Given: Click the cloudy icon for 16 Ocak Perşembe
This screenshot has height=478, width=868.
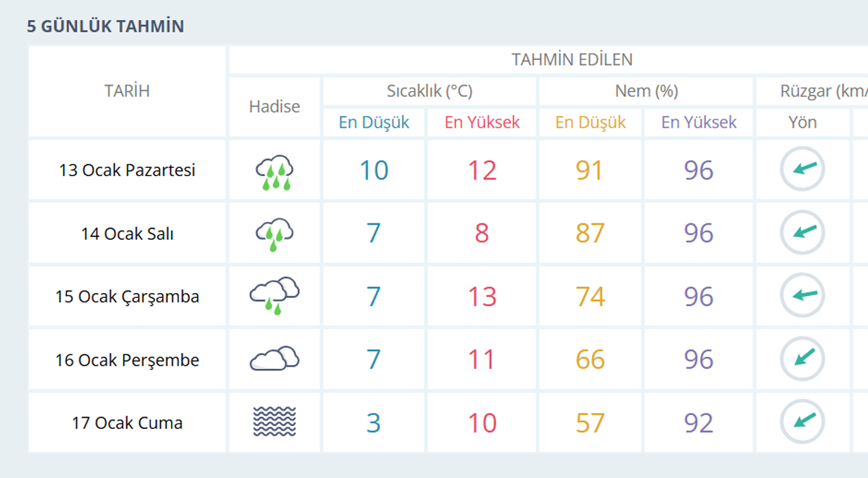Looking at the screenshot, I should pyautogui.click(x=274, y=359).
